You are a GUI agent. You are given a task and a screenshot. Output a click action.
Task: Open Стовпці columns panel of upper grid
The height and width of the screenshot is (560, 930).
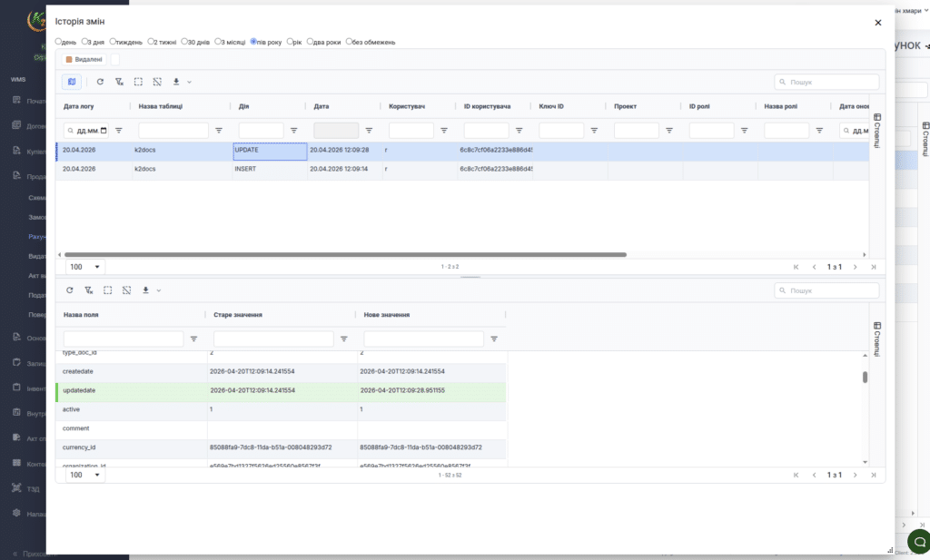pos(877,131)
